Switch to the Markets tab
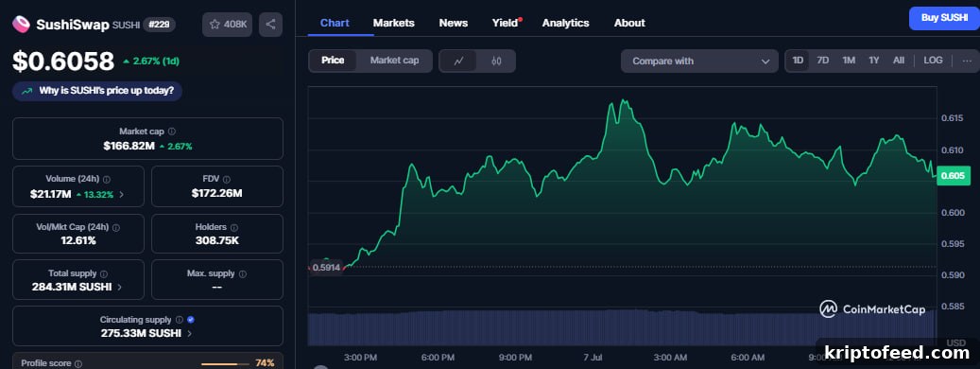The height and width of the screenshot is (369, 980). click(x=394, y=23)
